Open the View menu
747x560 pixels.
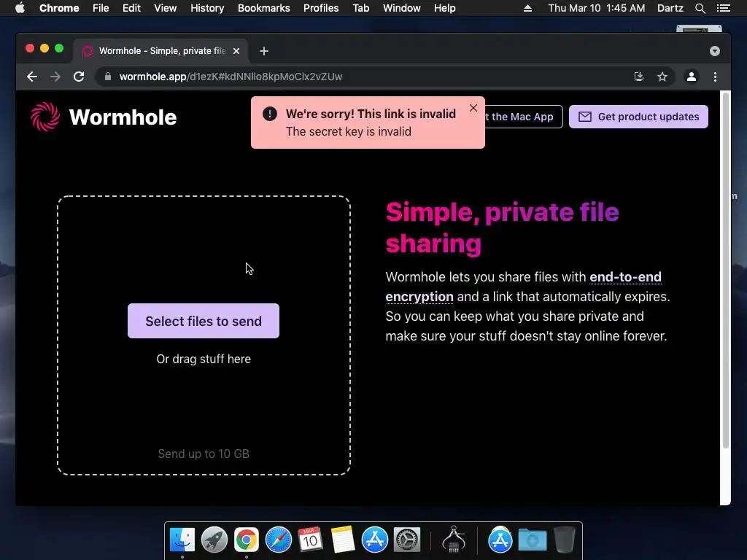coord(166,8)
